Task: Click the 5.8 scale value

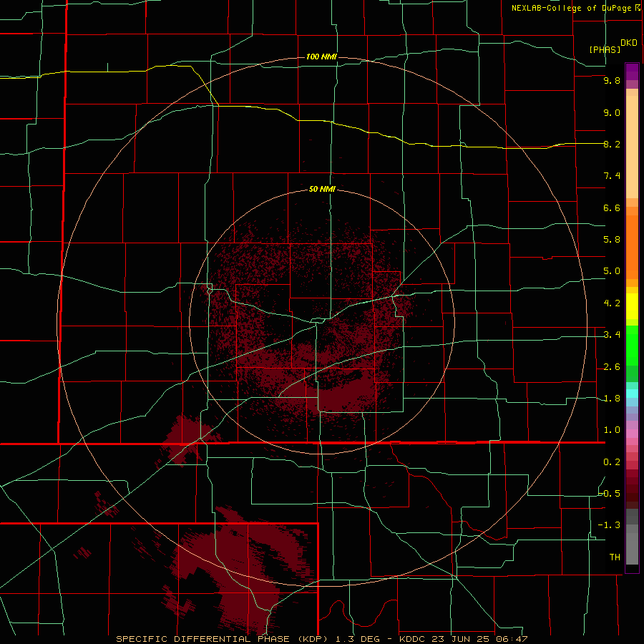Action: (x=612, y=240)
